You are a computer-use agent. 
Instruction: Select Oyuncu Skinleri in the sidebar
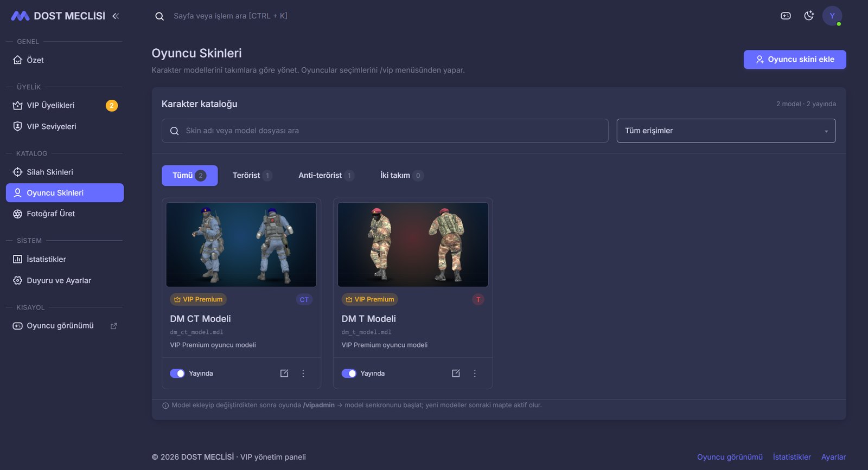65,193
